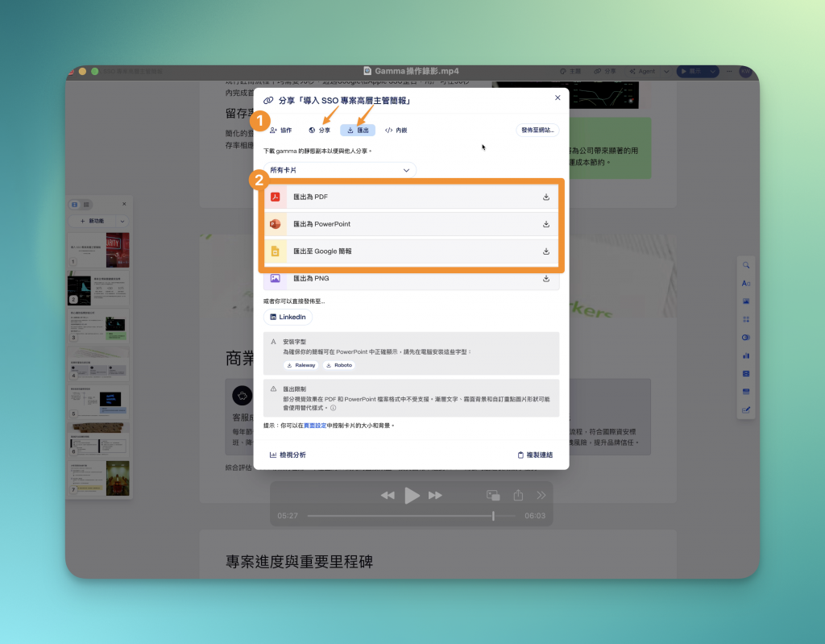Click the 06:03 total duration text
The image size is (825, 644).
(535, 516)
